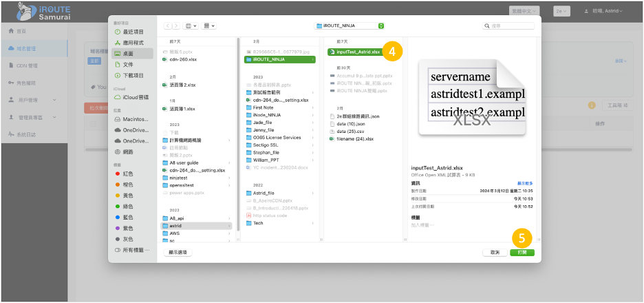The image size is (644, 303).
Task: Open the iROUTE_NINJA folder path dropdown
Action: pos(350,25)
